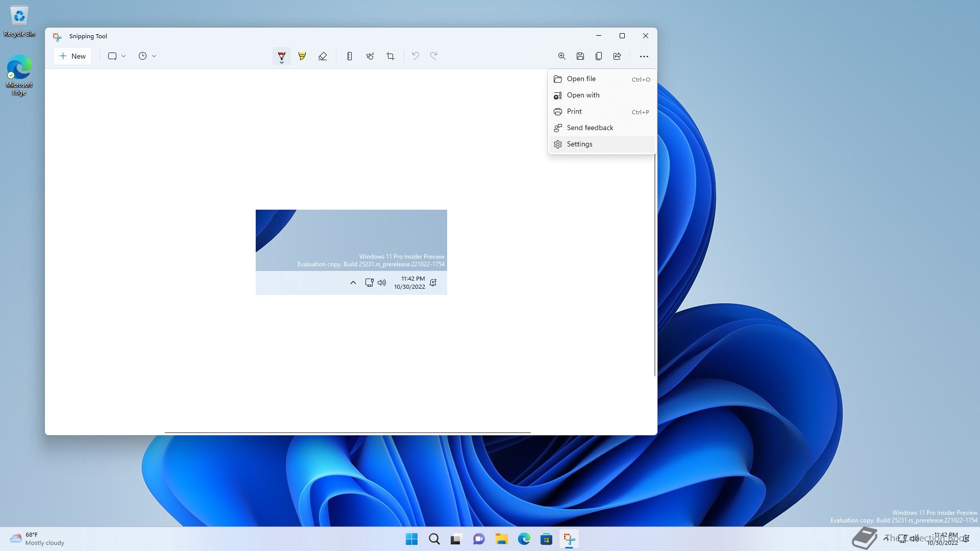
Task: Start a New snip
Action: coord(72,56)
